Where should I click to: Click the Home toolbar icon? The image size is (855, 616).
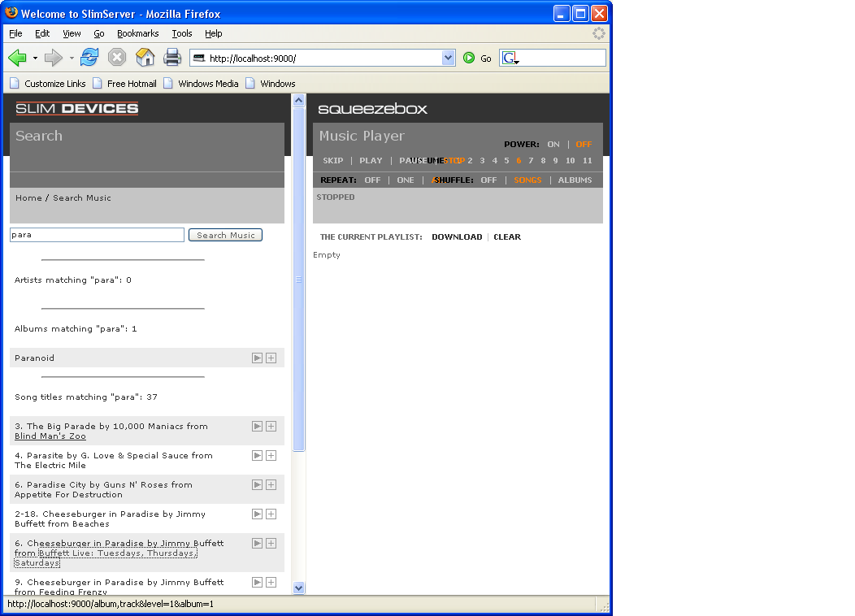[x=145, y=58]
